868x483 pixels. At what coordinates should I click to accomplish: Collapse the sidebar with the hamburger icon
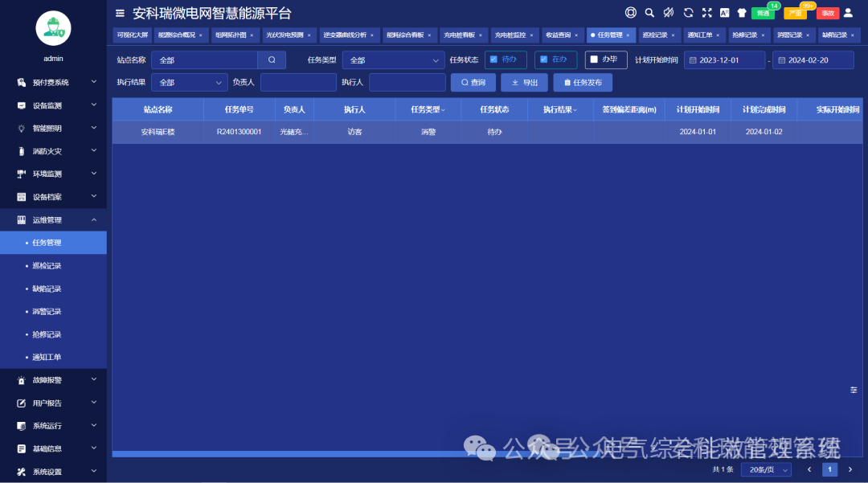tap(119, 13)
